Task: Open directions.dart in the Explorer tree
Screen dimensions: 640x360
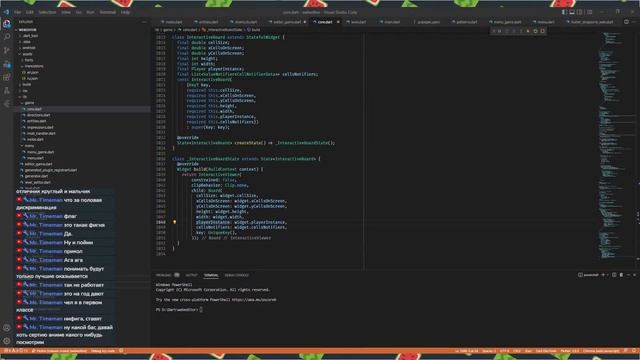Action: tap(38, 115)
